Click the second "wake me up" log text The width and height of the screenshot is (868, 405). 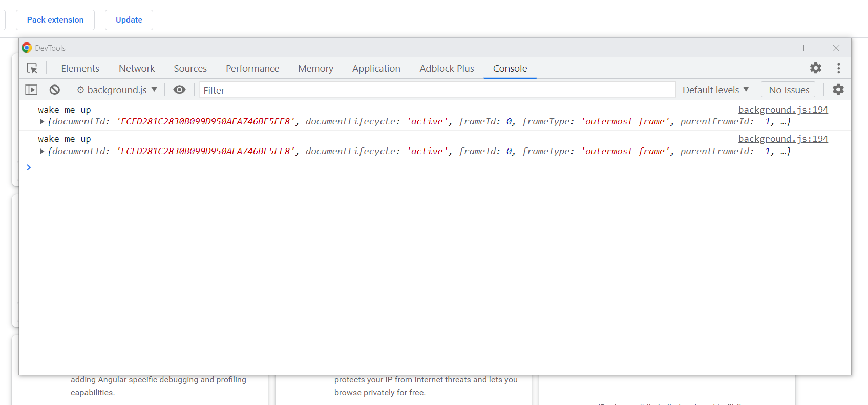tap(65, 139)
